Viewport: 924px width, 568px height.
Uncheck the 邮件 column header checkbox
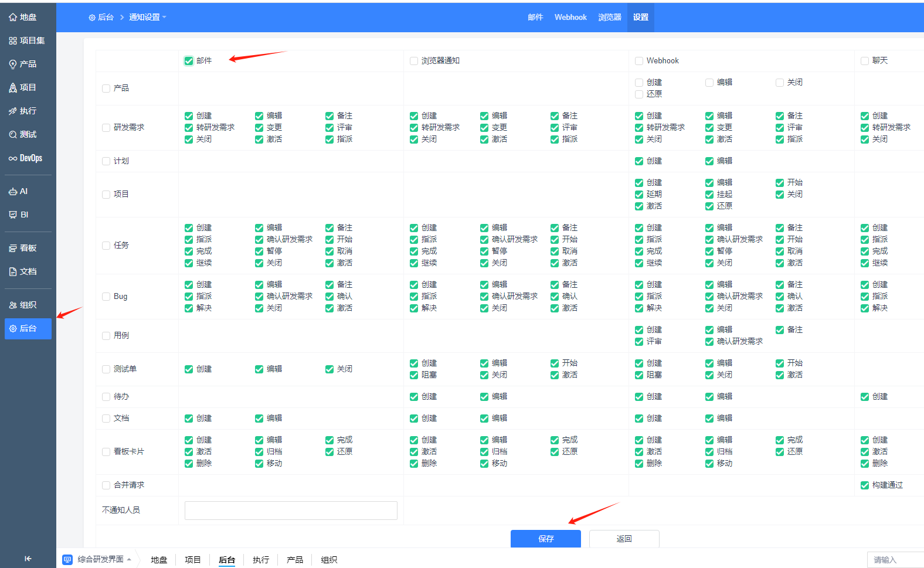point(189,61)
